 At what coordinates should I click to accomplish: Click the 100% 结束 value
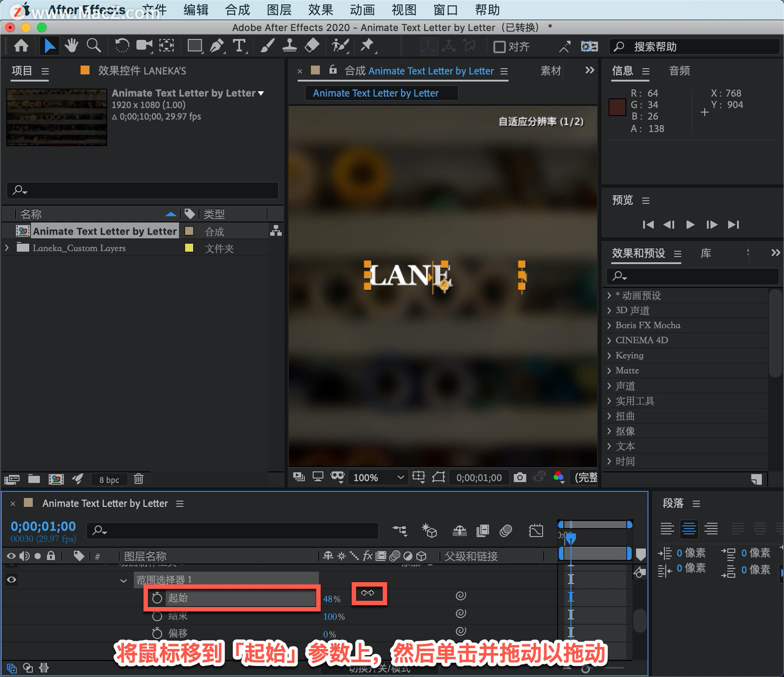tap(334, 617)
